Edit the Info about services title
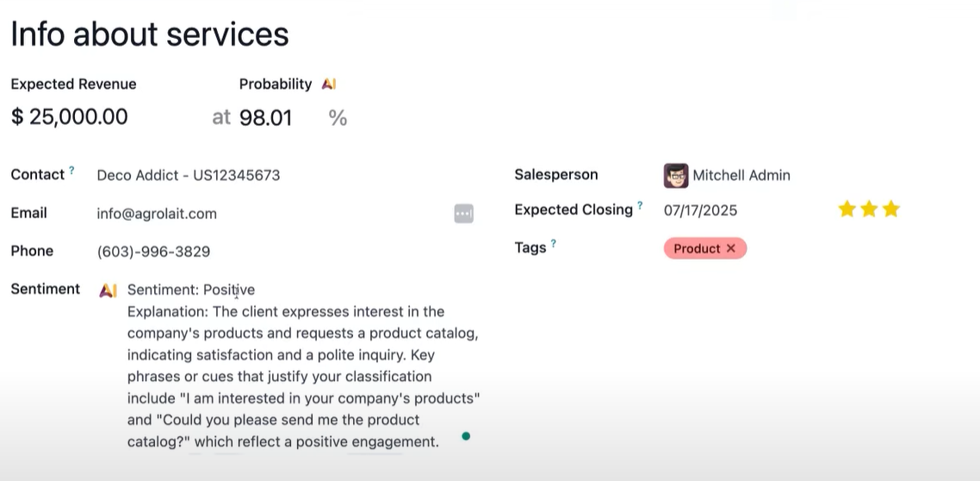The image size is (980, 481). coord(150,34)
